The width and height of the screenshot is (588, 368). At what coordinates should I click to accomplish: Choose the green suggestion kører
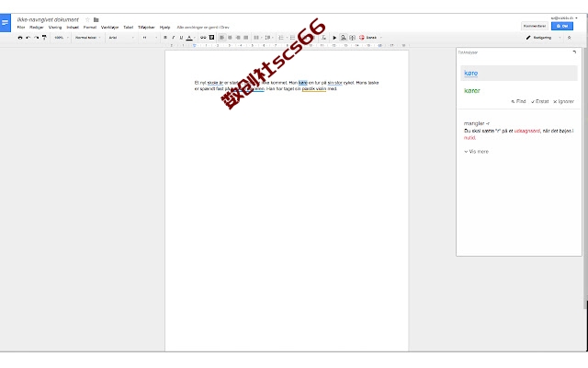tap(472, 90)
